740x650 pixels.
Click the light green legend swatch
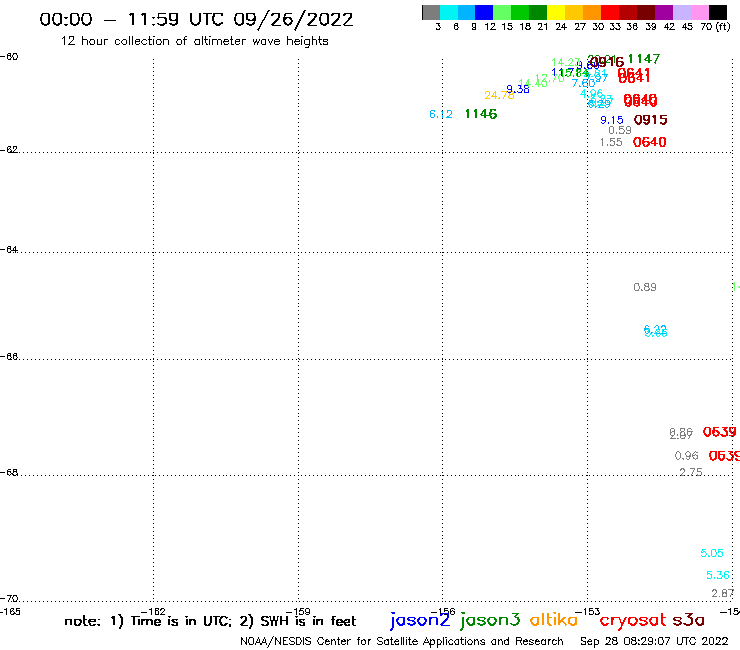[x=502, y=12]
